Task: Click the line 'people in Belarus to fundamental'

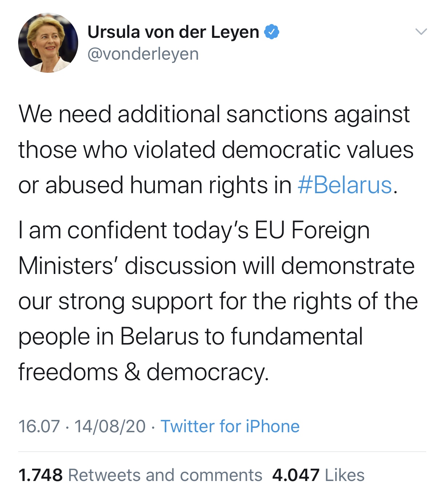Action: coord(190,337)
